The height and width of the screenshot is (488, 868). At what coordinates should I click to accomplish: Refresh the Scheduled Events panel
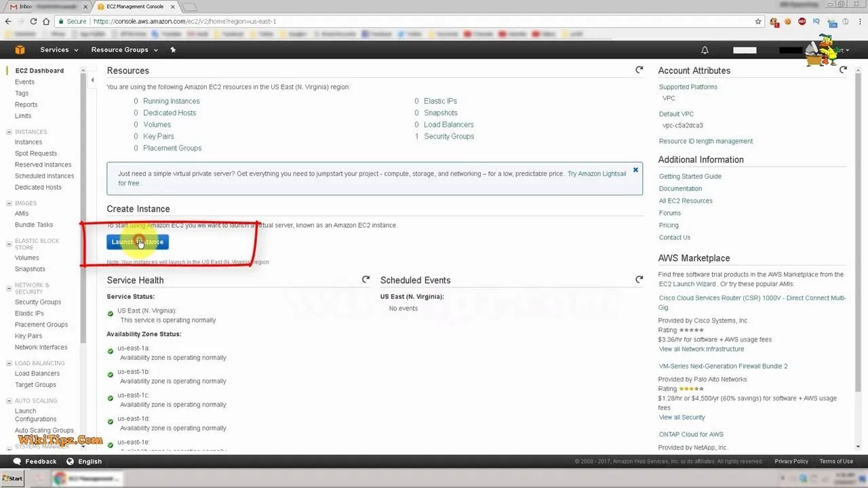click(x=639, y=279)
